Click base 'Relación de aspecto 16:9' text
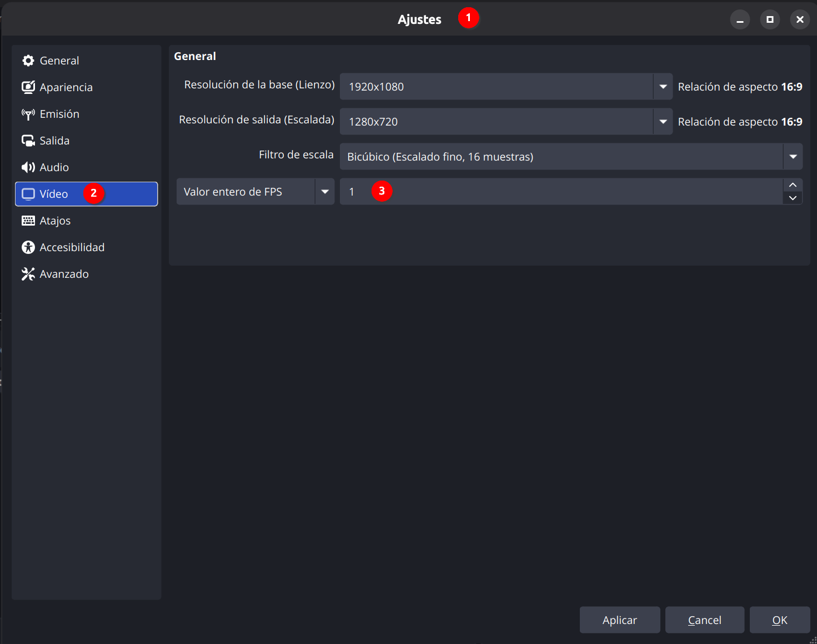 click(740, 87)
